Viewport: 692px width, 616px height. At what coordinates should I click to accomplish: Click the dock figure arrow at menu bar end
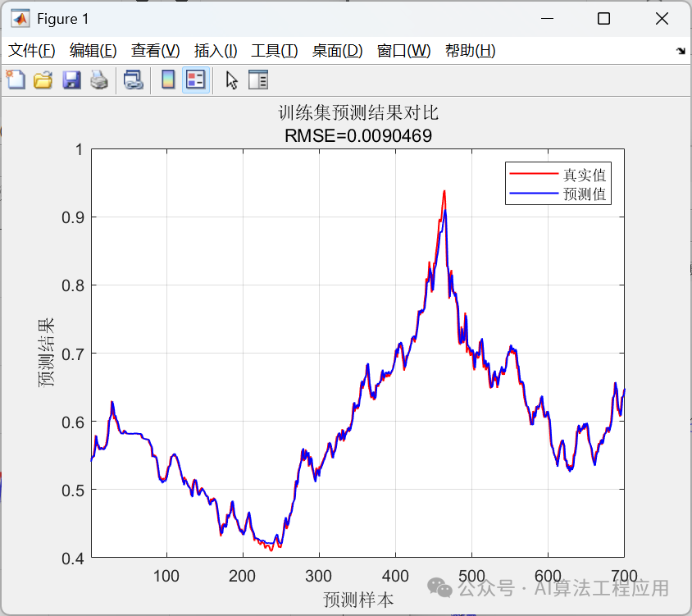[x=681, y=51]
